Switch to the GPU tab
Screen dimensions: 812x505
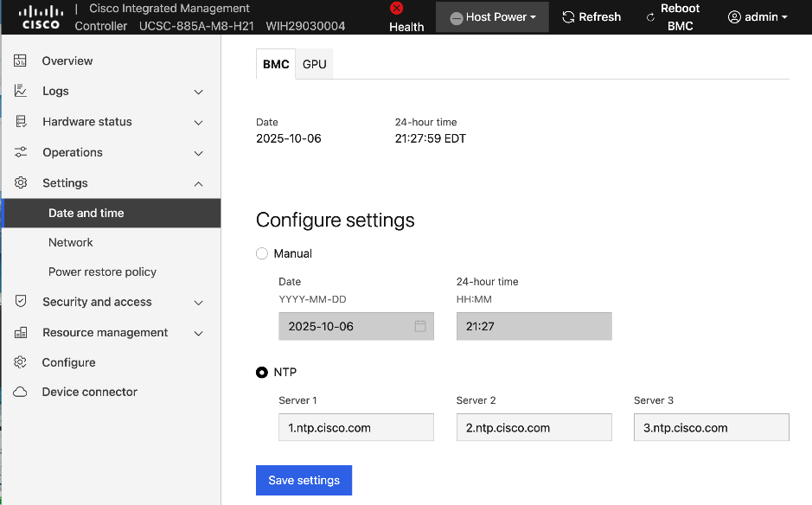[313, 63]
